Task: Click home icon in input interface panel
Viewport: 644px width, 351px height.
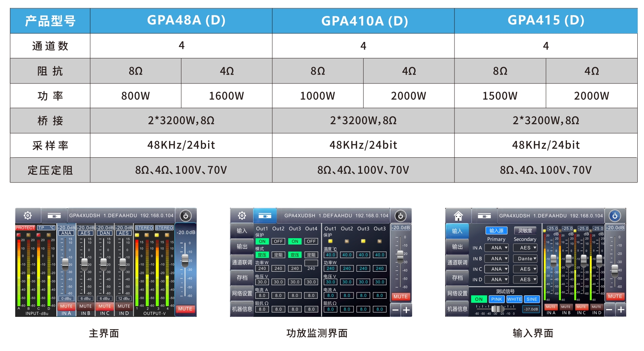Action: [458, 216]
